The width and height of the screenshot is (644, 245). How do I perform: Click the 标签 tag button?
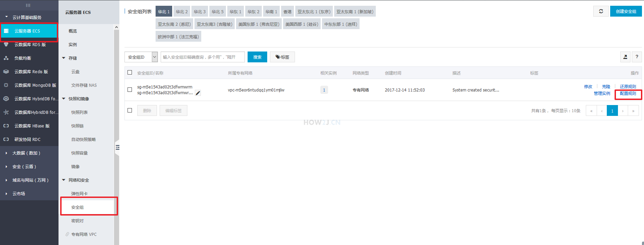(282, 57)
